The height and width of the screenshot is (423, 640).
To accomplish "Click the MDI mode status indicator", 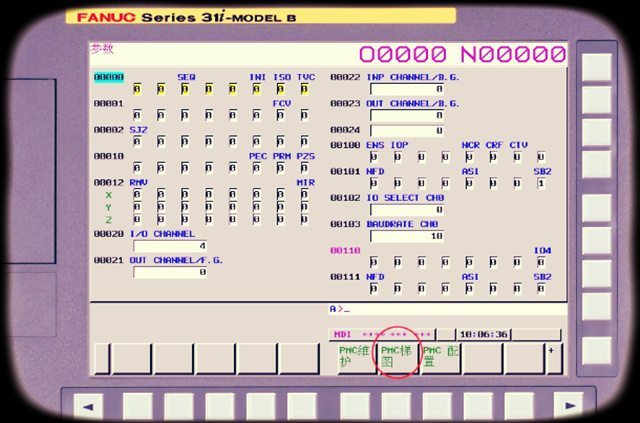I will (342, 335).
